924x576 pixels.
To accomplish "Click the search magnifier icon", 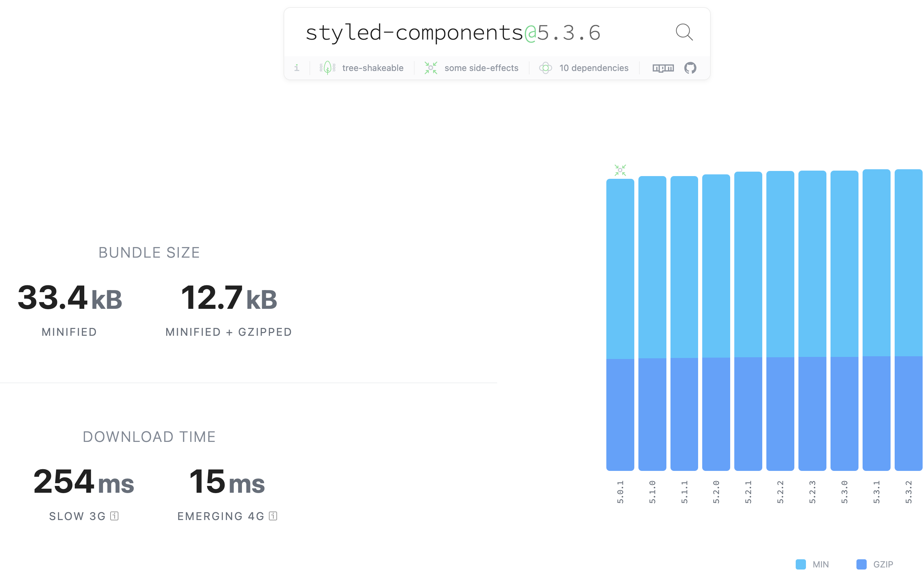I will pyautogui.click(x=684, y=32).
